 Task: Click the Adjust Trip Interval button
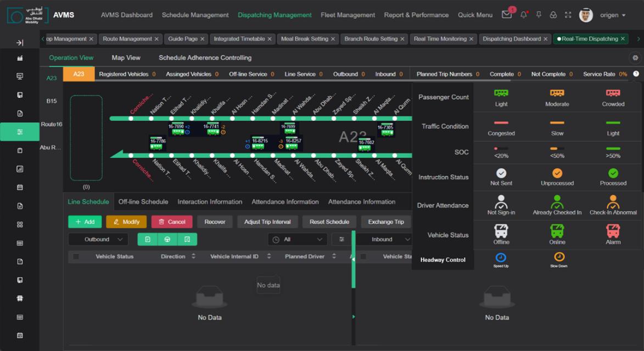click(x=267, y=222)
